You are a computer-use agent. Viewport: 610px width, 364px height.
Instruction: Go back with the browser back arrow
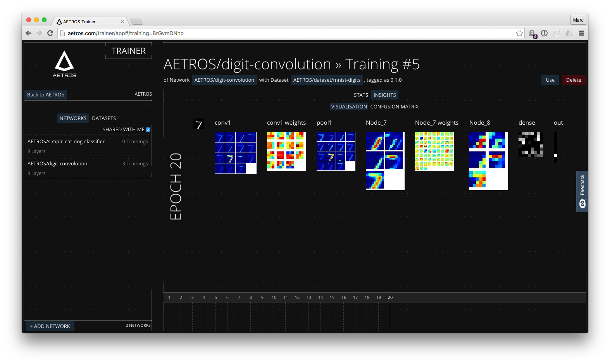coord(28,33)
